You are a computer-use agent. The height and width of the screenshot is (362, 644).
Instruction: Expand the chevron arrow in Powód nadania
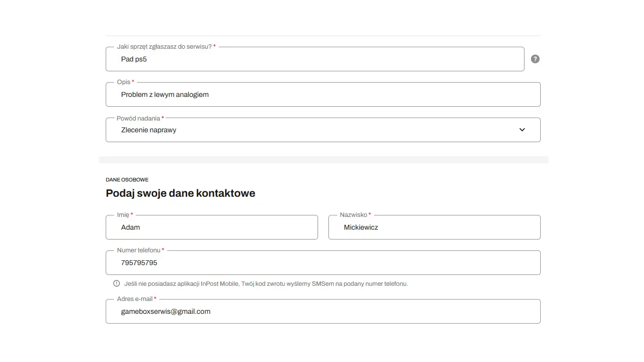coord(522,130)
